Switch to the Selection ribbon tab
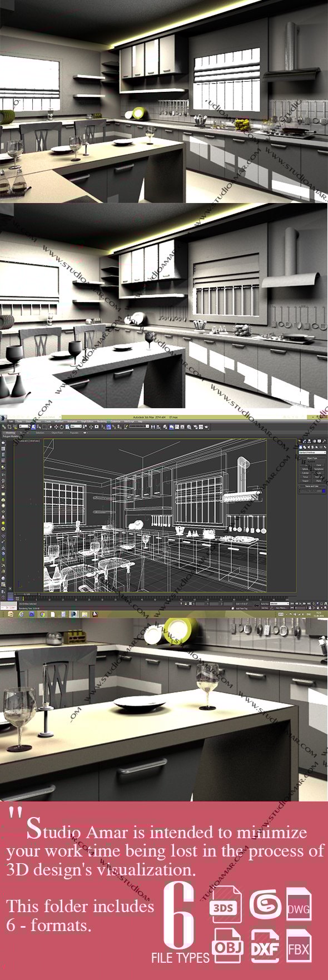Image resolution: width=328 pixels, height=980 pixels. point(40,432)
